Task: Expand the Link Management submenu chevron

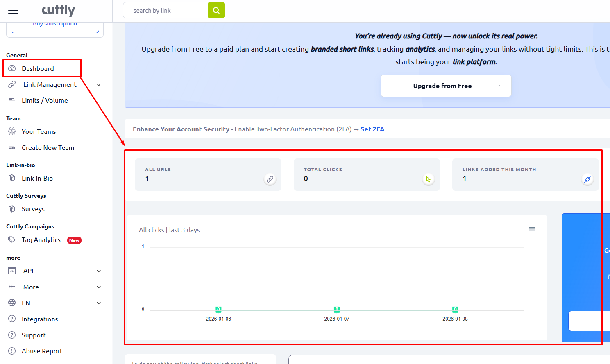Action: [x=99, y=85]
